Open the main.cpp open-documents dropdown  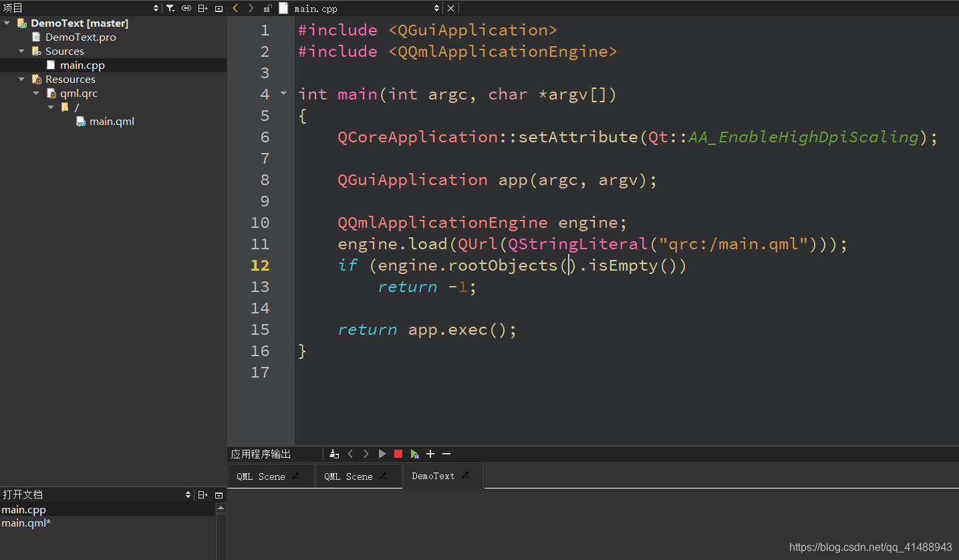436,8
